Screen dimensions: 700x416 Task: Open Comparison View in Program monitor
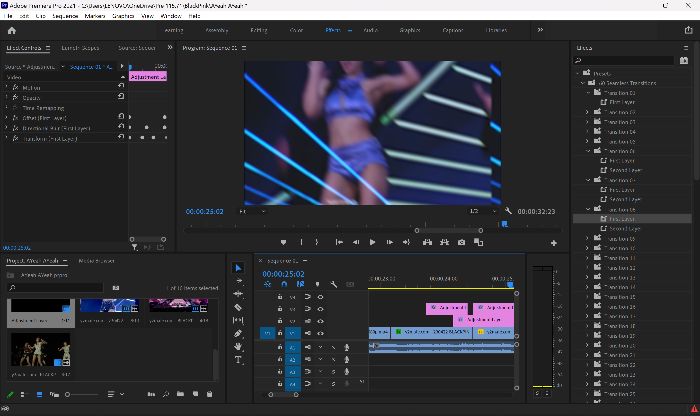coord(478,242)
